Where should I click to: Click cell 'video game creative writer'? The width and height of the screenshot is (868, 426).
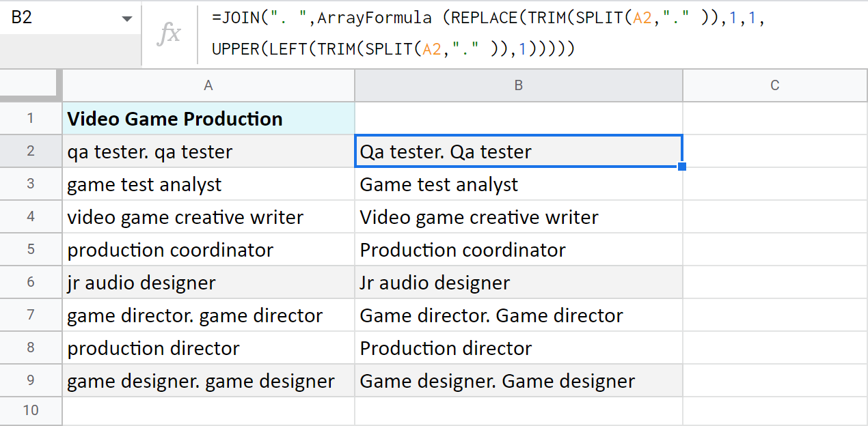pos(208,217)
